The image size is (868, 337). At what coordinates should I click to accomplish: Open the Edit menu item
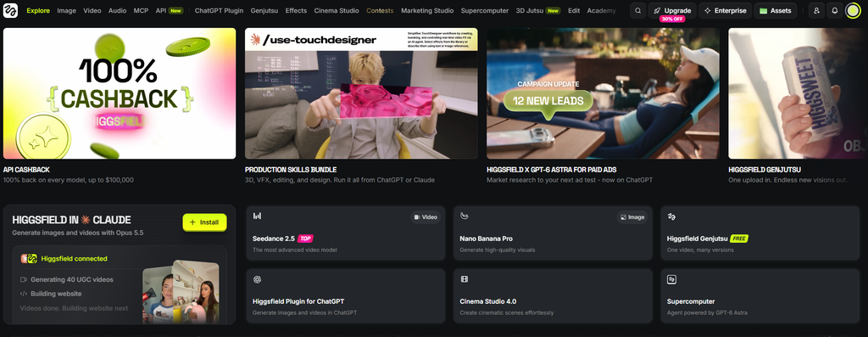574,10
